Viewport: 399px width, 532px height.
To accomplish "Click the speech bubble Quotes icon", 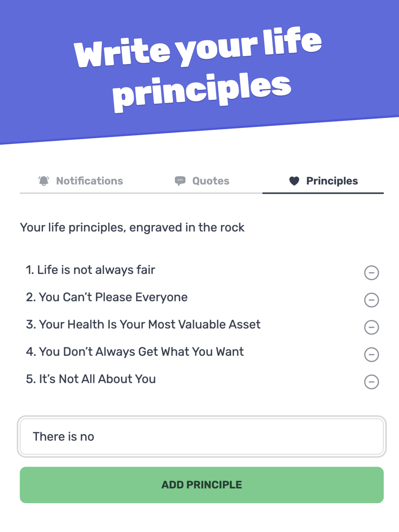I will pos(180,181).
